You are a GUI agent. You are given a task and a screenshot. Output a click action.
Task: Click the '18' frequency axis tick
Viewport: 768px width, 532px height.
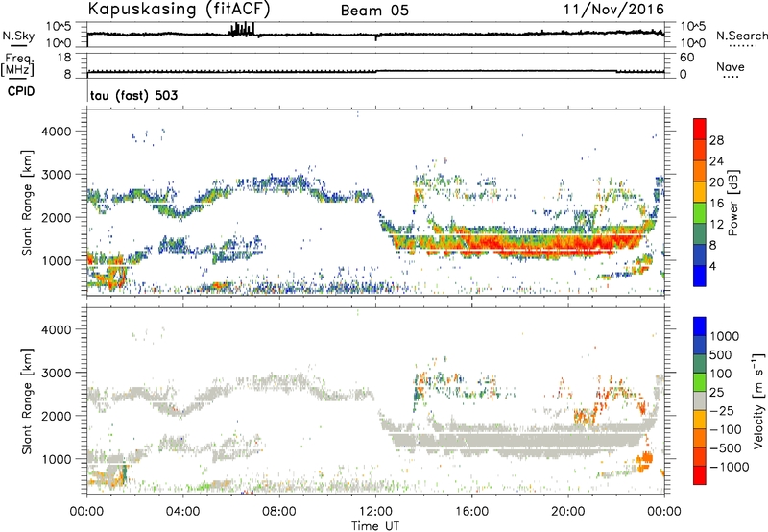pyautogui.click(x=64, y=58)
